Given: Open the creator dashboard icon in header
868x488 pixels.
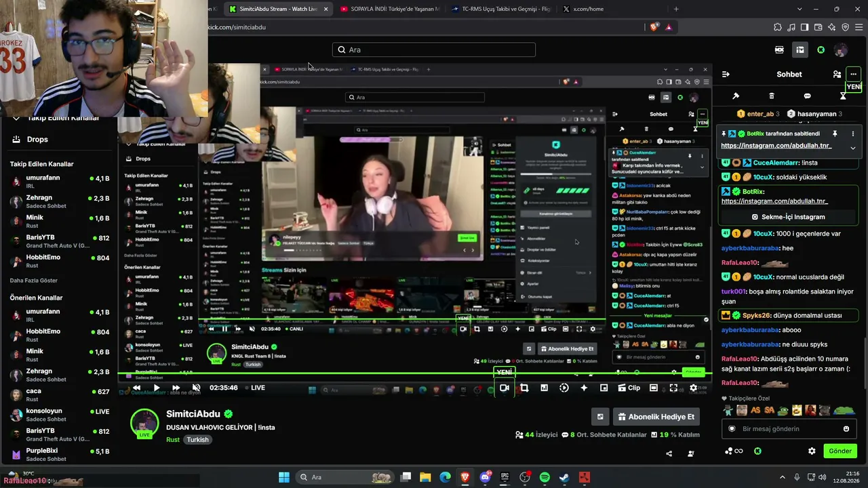Looking at the screenshot, I should tap(800, 49).
